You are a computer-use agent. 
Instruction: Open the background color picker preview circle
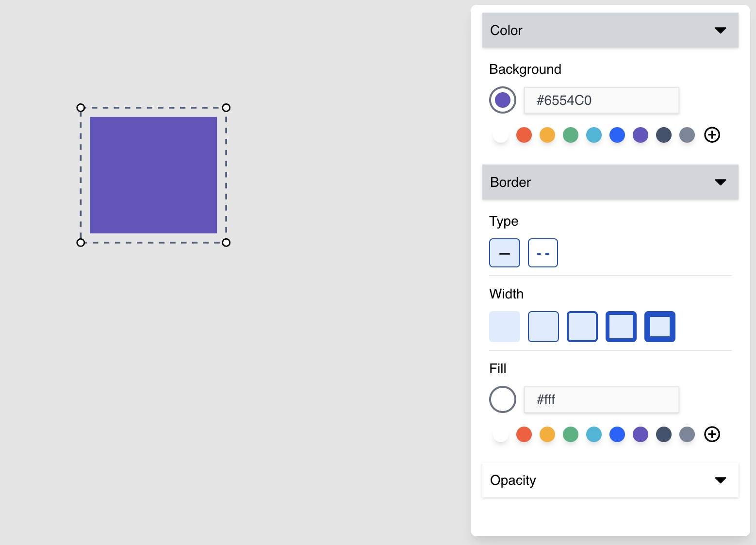tap(502, 100)
